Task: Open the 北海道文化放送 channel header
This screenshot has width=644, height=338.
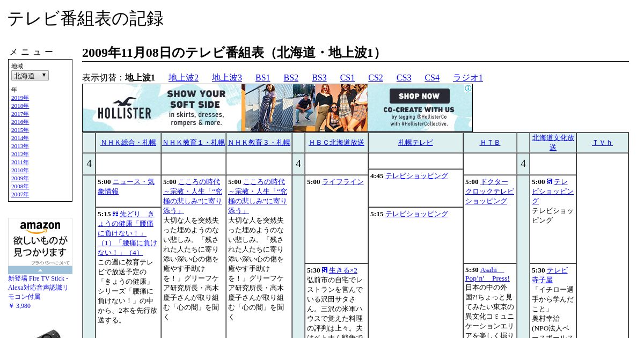Action: (x=553, y=142)
